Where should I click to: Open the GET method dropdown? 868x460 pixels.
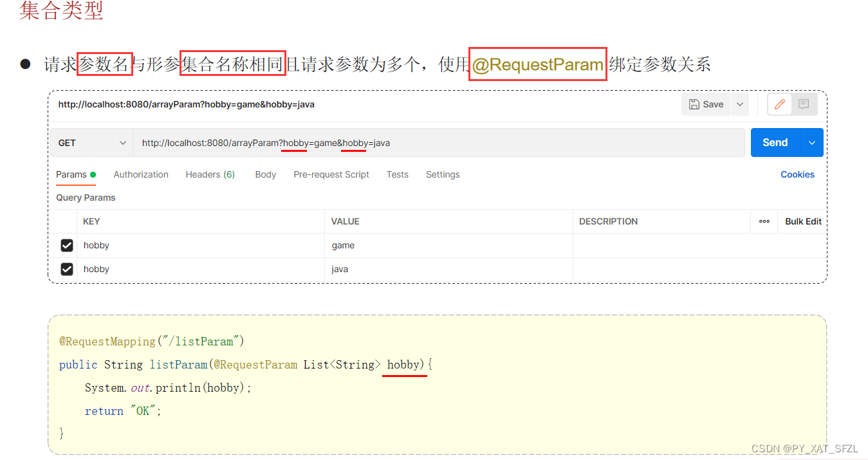[x=92, y=143]
